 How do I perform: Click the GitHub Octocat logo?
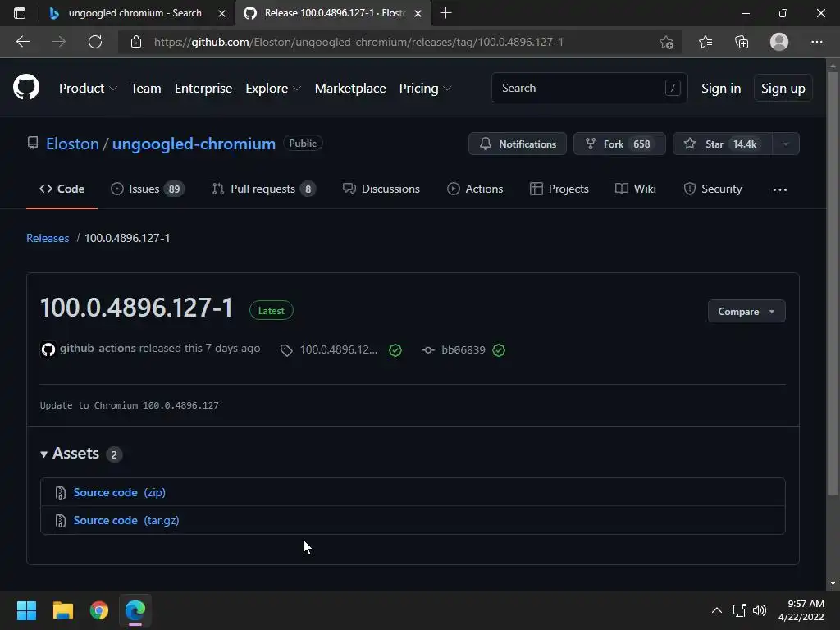26,88
